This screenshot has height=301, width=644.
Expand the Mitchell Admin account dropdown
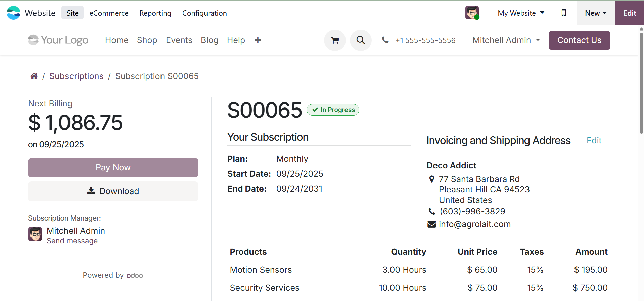pos(506,40)
